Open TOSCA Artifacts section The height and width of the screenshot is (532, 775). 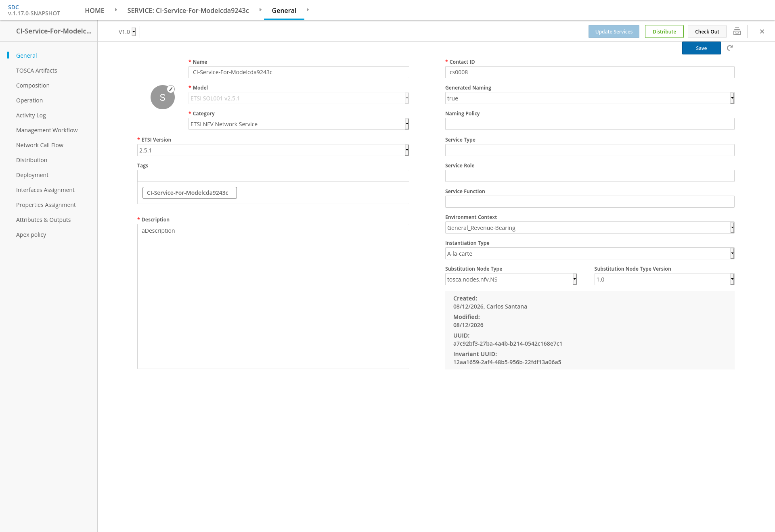tap(37, 71)
